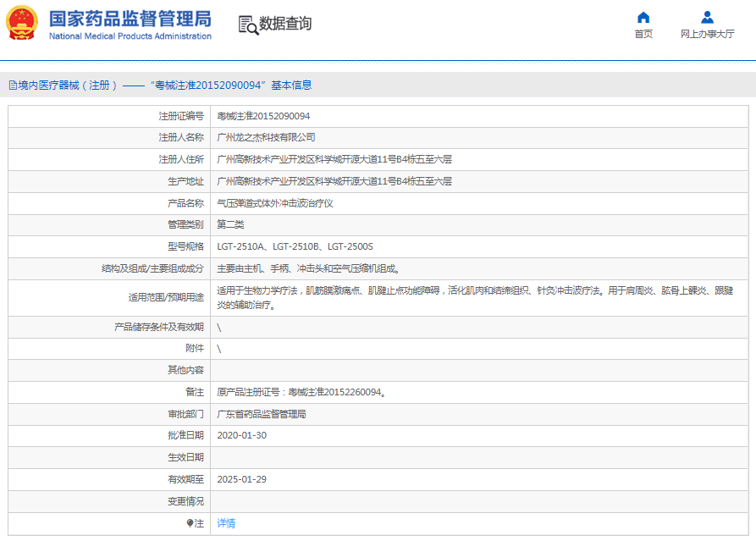756x541 pixels.
Task: Click the 数据查询 magnifier document icon
Action: [248, 25]
